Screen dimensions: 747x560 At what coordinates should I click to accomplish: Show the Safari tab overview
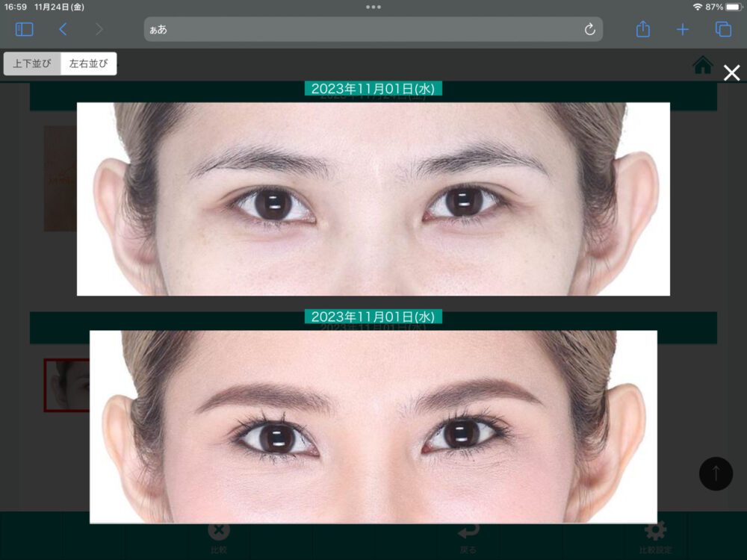pyautogui.click(x=722, y=29)
